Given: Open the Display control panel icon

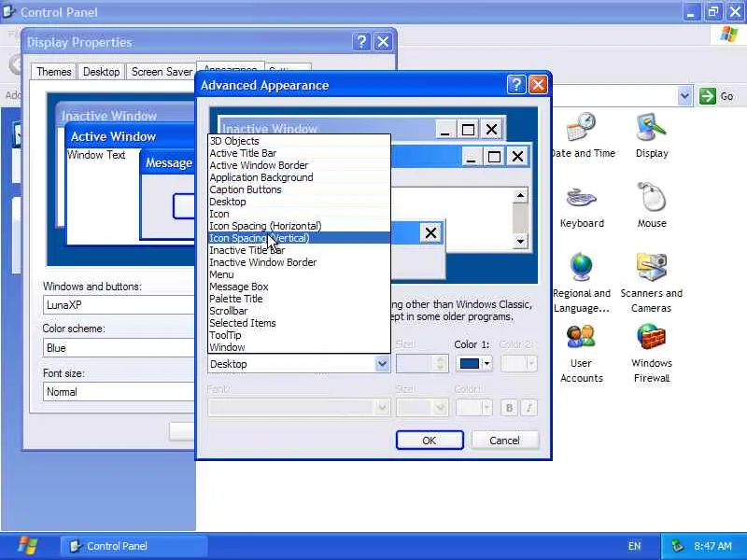Looking at the screenshot, I should 652,134.
